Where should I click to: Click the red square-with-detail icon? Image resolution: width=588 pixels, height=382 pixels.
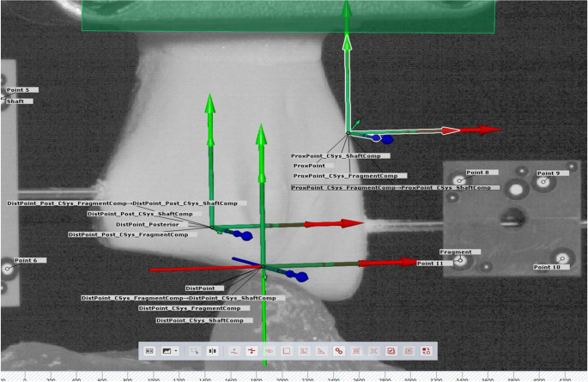coord(304,351)
